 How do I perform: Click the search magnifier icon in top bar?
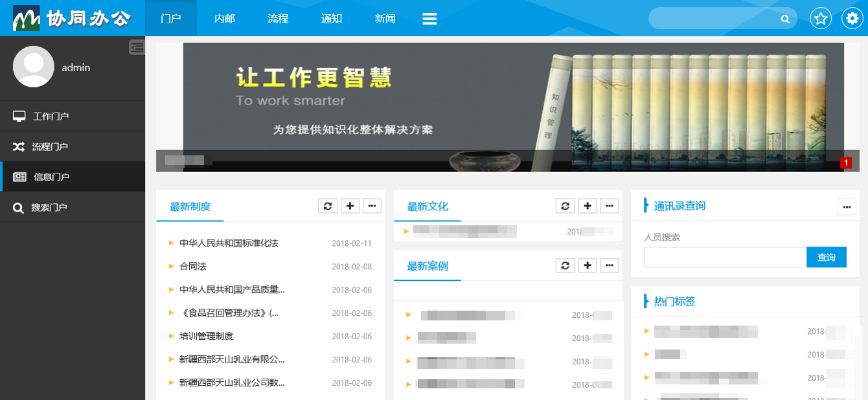[x=785, y=19]
